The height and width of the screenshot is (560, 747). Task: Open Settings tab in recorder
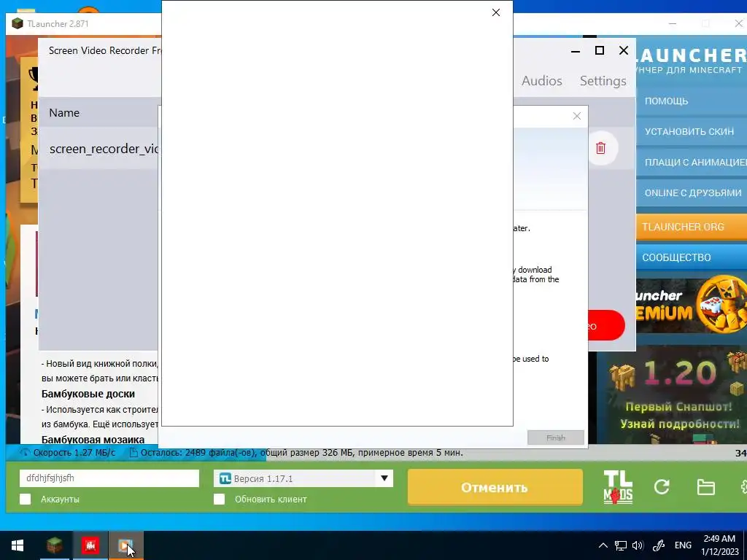click(x=603, y=81)
